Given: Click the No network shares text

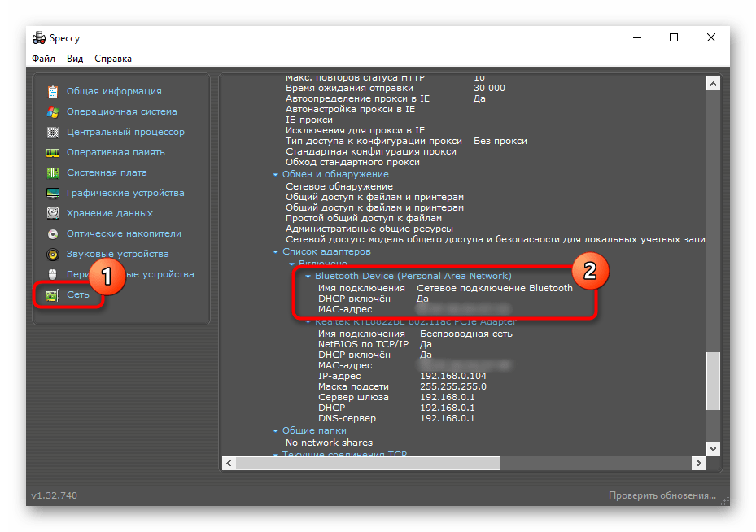Looking at the screenshot, I should [329, 443].
